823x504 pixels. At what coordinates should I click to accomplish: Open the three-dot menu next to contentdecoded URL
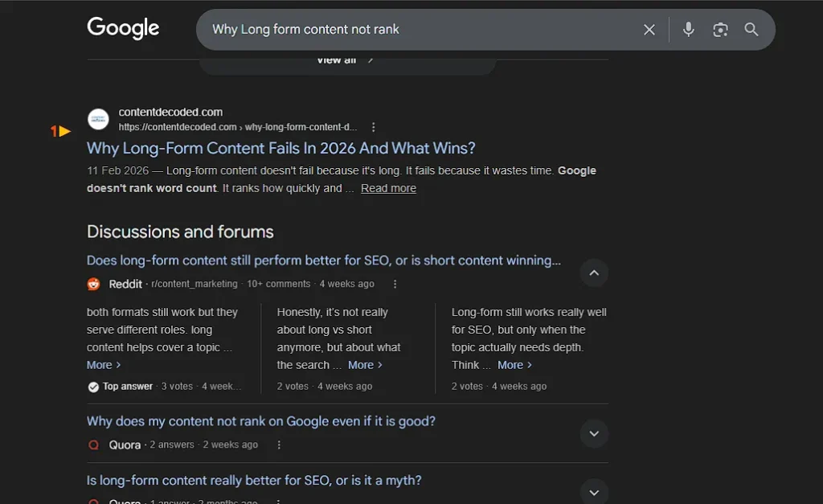pyautogui.click(x=373, y=126)
